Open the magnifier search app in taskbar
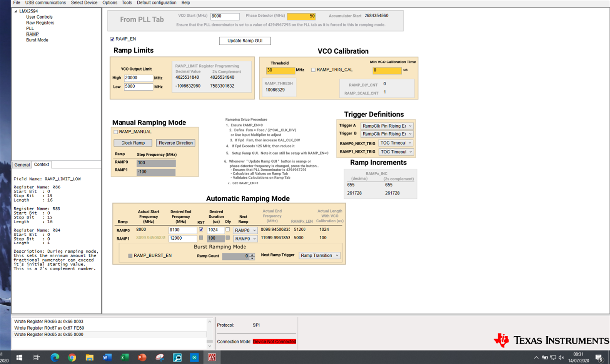Screen dimensions: 610x364 177,357
